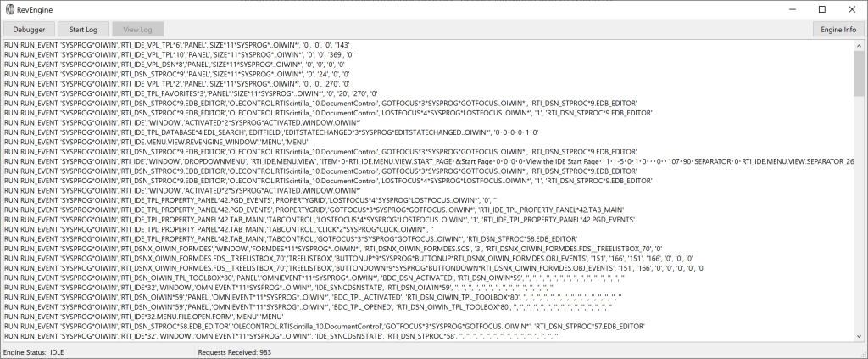This screenshot has width=868, height=359.
Task: Open the Engine Info dialog
Action: (838, 29)
